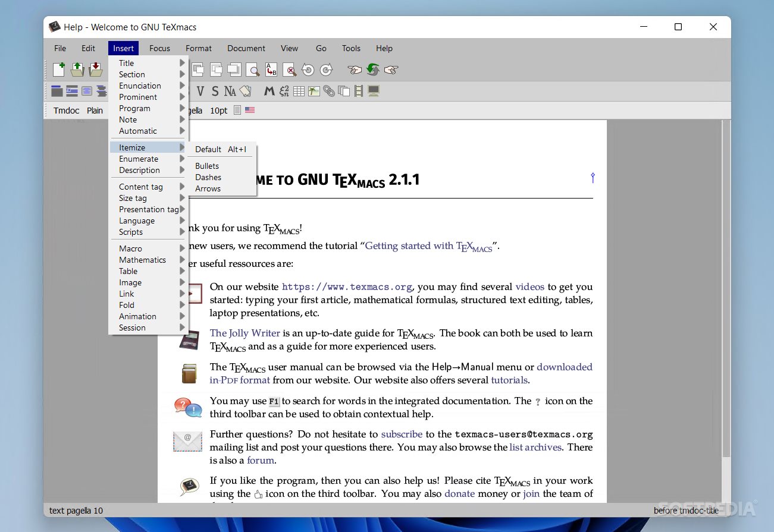Click the page format icon beside 10pt
Viewport: 774px width, 532px height.
coord(237,111)
